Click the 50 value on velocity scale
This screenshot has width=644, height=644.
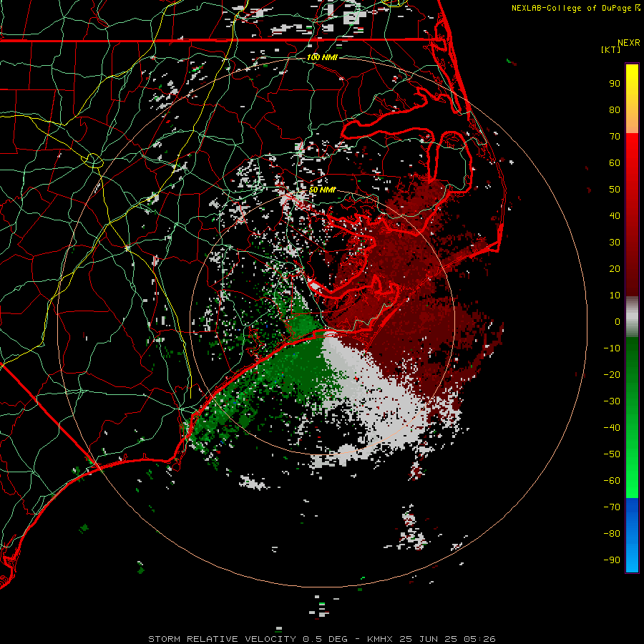[x=615, y=190]
